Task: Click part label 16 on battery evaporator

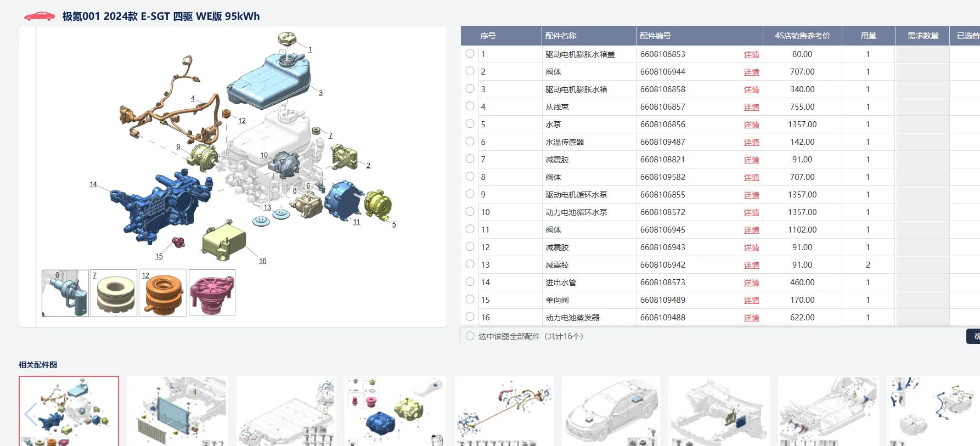Action: [x=262, y=261]
